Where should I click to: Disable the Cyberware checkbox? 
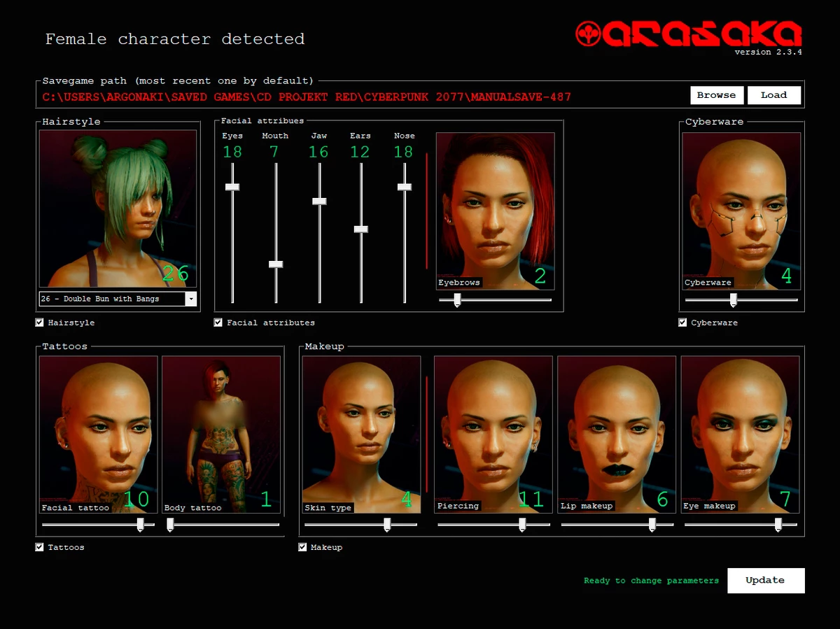coord(682,323)
